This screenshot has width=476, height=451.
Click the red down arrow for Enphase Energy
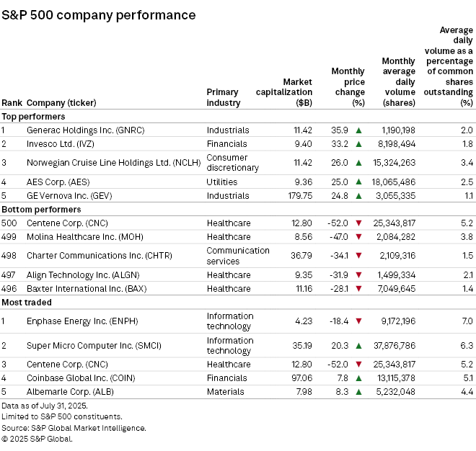[358, 321]
